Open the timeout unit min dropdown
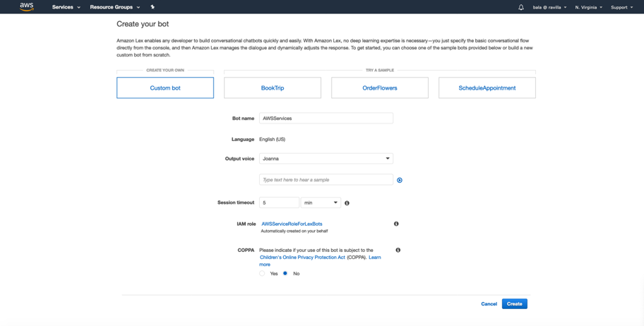This screenshot has height=326, width=644. click(321, 203)
